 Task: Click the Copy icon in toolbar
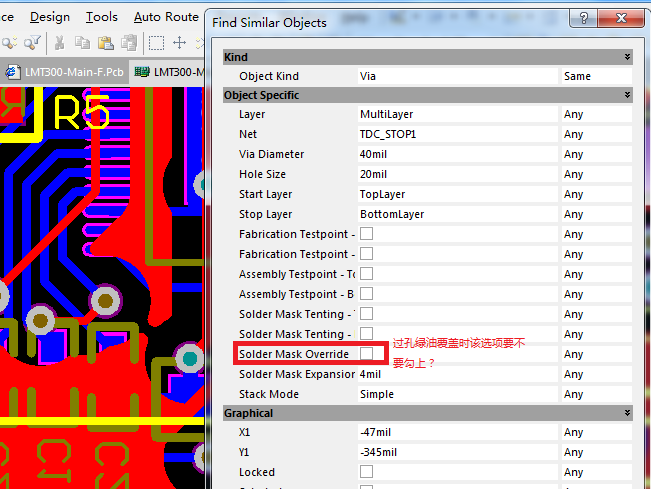click(x=82, y=43)
